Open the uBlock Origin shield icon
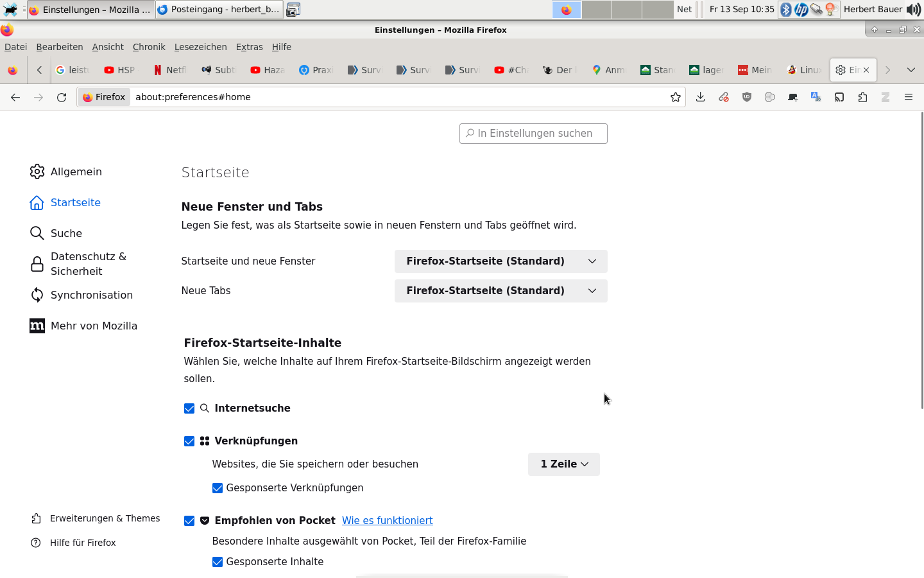This screenshot has width=924, height=578. [746, 97]
